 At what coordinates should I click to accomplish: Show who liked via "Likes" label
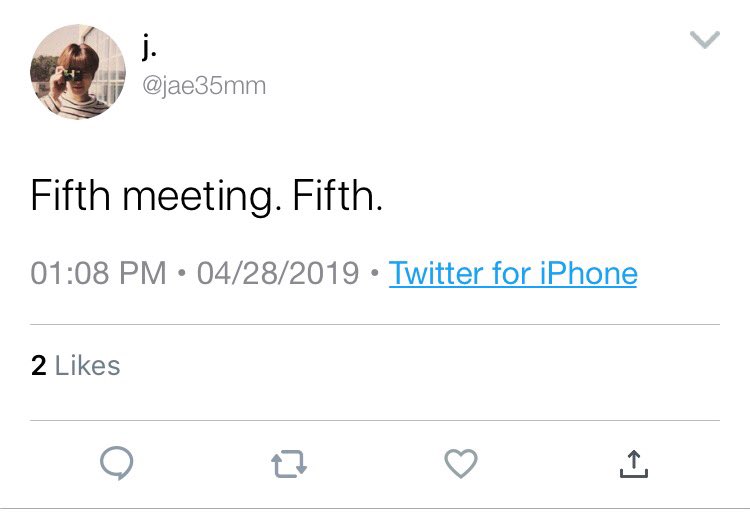[x=88, y=366]
